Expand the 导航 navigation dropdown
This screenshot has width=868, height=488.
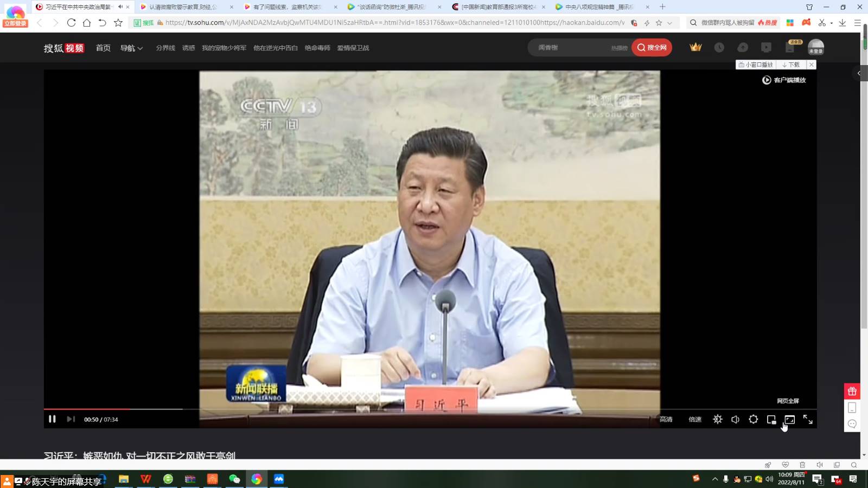131,48
